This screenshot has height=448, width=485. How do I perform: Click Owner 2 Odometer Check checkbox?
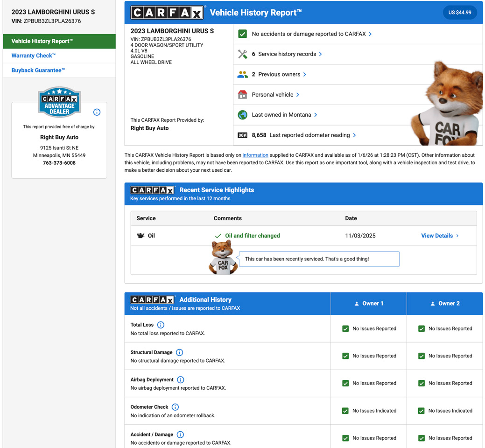[421, 411]
